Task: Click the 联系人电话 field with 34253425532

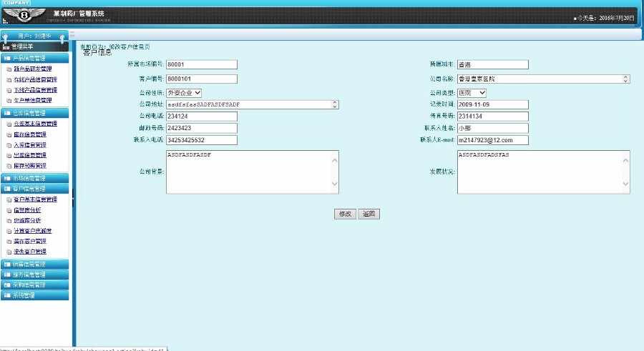Action: click(x=202, y=140)
